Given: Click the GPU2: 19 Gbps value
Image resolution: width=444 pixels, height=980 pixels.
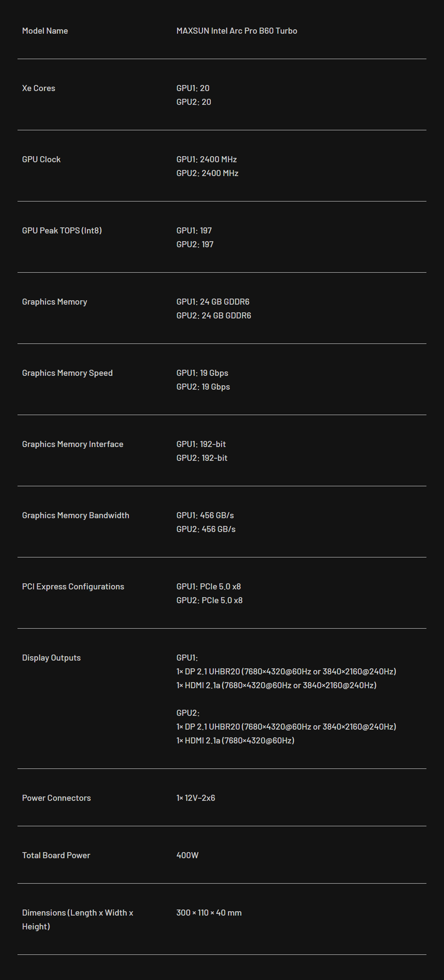Looking at the screenshot, I should pos(203,387).
